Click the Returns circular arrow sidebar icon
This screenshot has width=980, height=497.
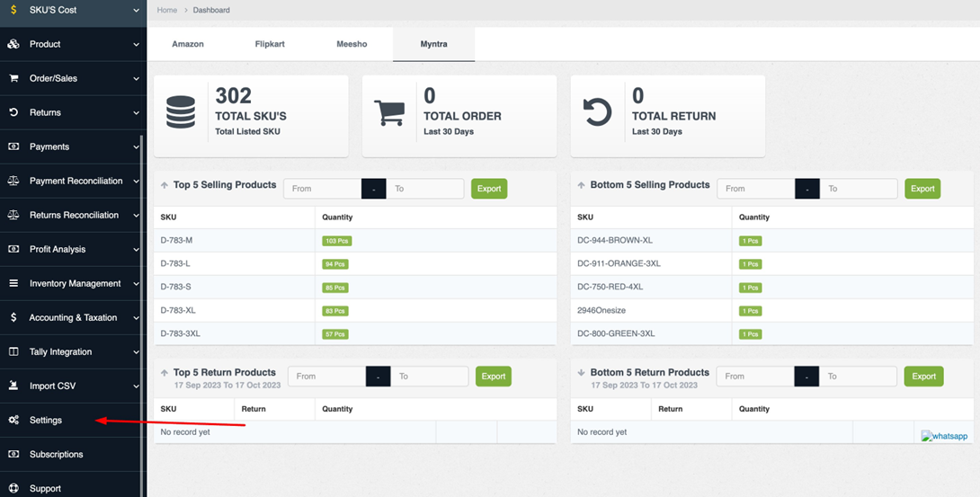point(13,112)
